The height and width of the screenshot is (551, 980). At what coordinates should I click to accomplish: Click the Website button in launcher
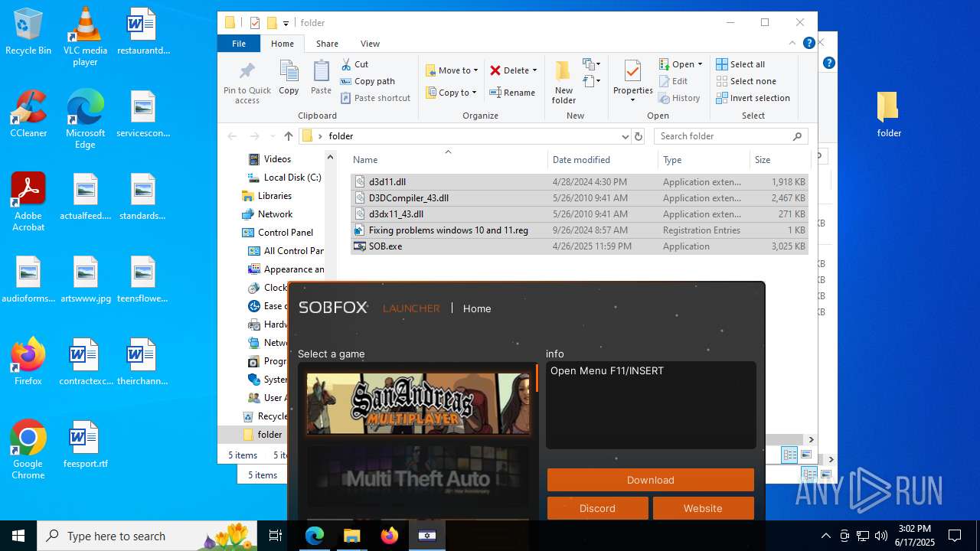703,508
